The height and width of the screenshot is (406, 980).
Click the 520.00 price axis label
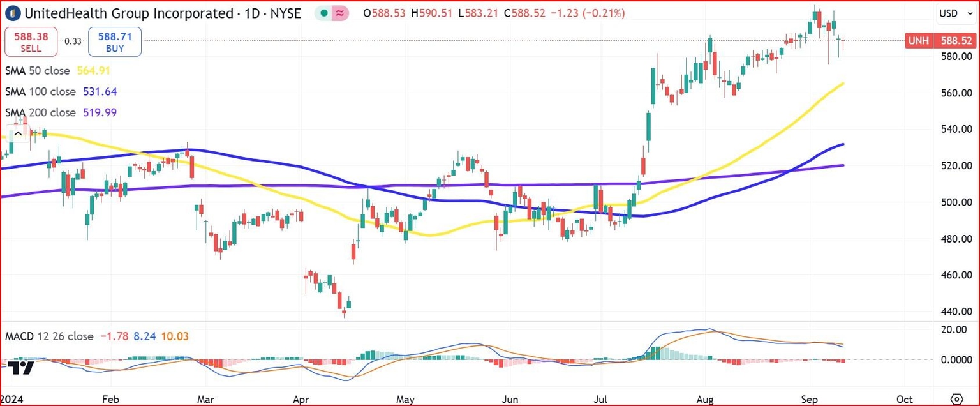point(955,165)
